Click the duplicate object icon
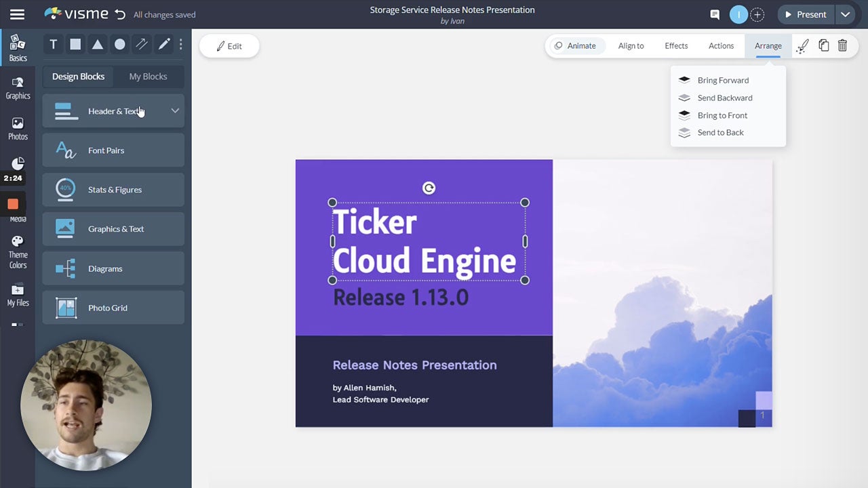The width and height of the screenshot is (868, 488). click(823, 45)
